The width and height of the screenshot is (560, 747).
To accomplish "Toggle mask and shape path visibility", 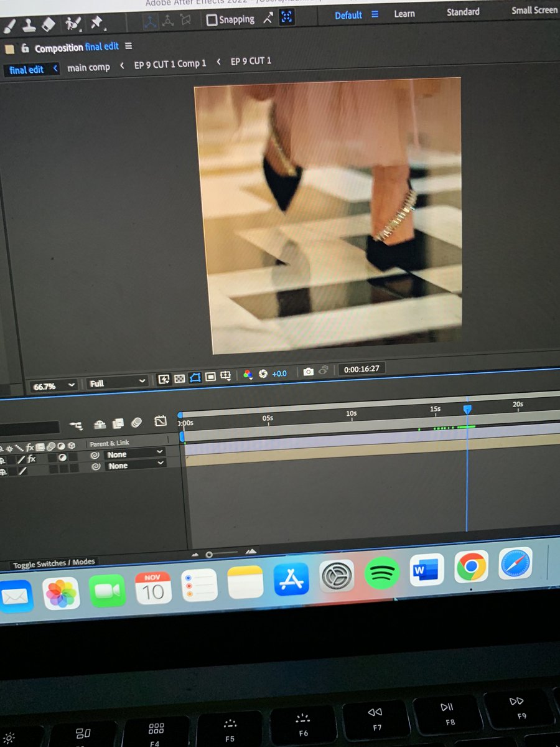I will (195, 378).
